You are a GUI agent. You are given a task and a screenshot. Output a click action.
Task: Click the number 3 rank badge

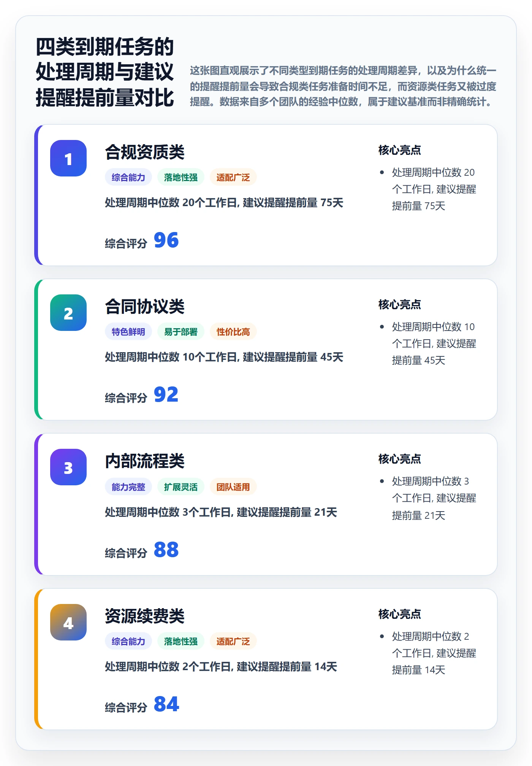[68, 467]
